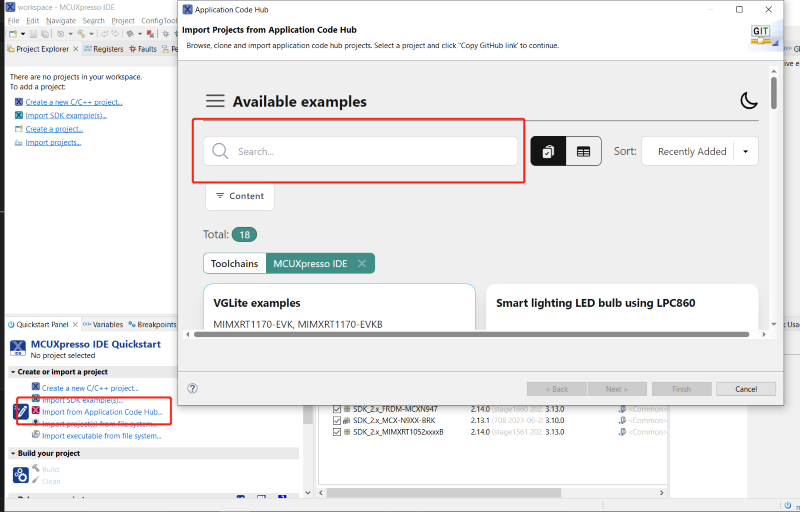
Task: Open the help icon in the dialog footer
Action: click(x=192, y=388)
